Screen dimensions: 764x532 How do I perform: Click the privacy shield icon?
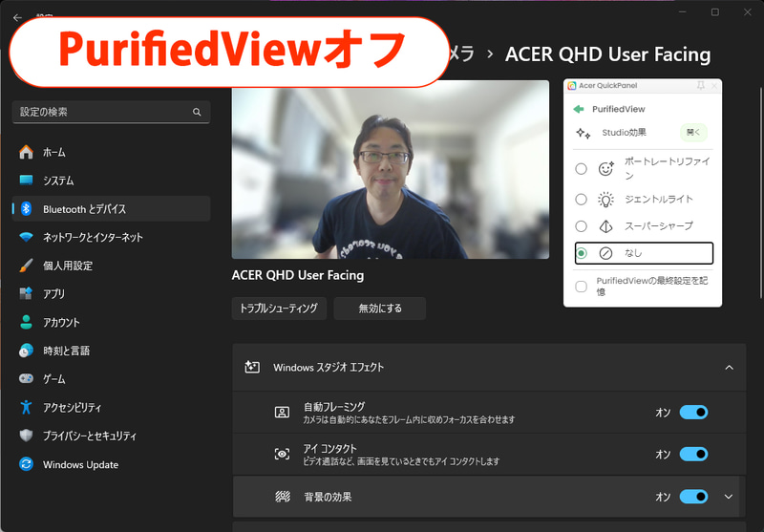pos(26,436)
